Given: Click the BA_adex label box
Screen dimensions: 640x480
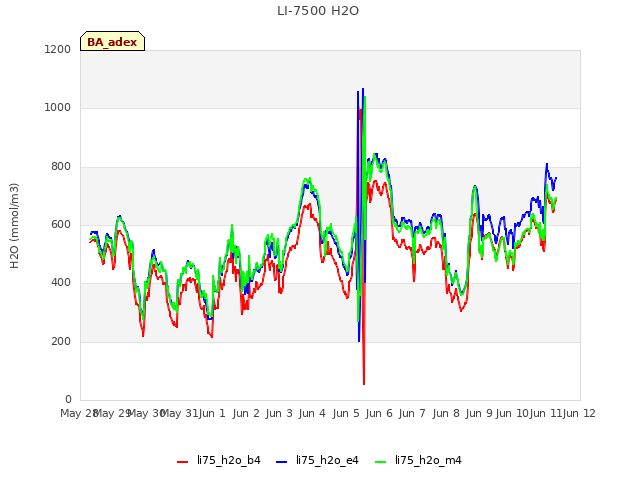Looking at the screenshot, I should (112, 41).
